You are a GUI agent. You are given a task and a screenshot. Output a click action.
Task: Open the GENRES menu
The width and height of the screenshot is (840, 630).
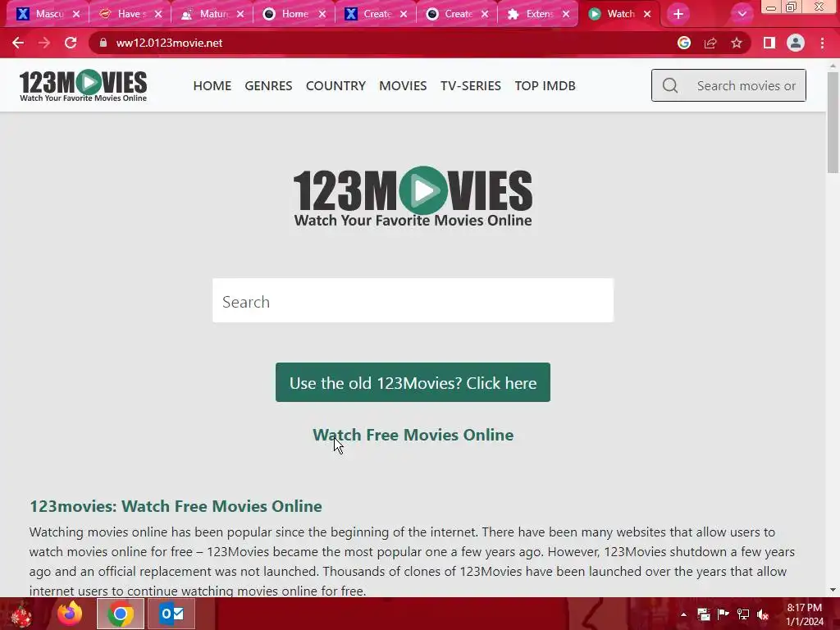click(x=268, y=85)
